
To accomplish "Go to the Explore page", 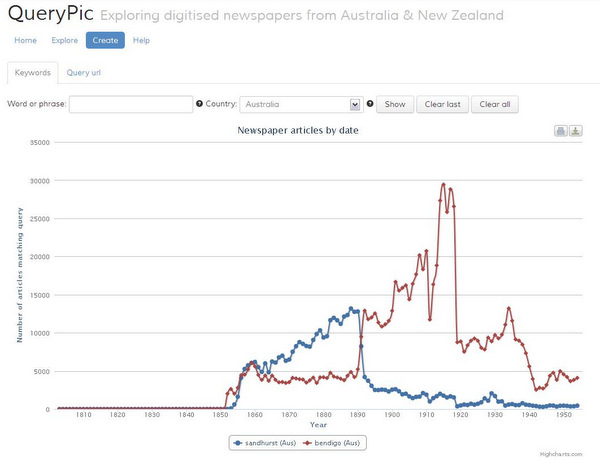I will (x=65, y=40).
